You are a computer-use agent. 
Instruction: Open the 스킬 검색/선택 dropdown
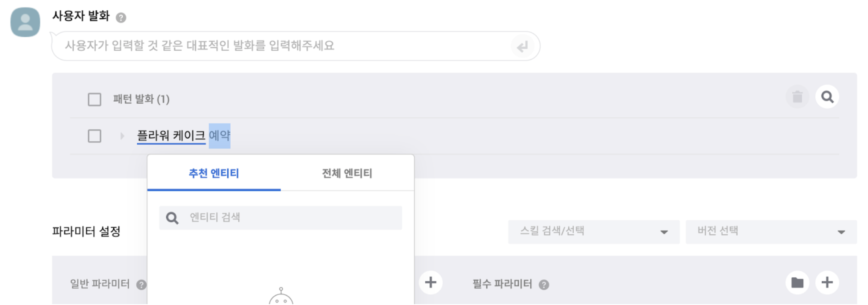pos(594,232)
